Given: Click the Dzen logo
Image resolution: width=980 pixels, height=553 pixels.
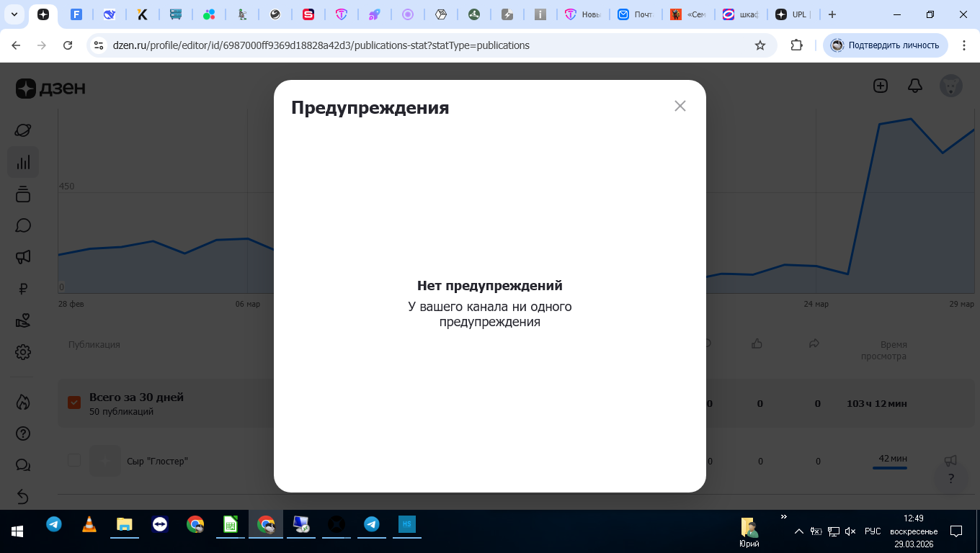Looking at the screenshot, I should coord(50,88).
